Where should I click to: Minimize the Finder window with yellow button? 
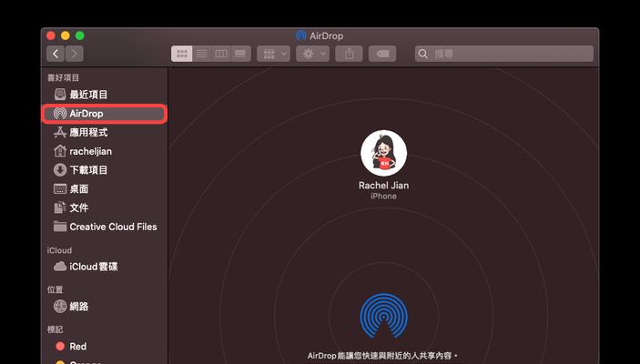coord(66,35)
